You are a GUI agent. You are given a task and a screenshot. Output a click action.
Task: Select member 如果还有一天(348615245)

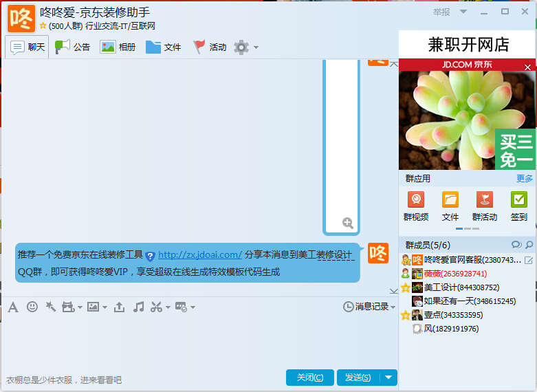468,301
